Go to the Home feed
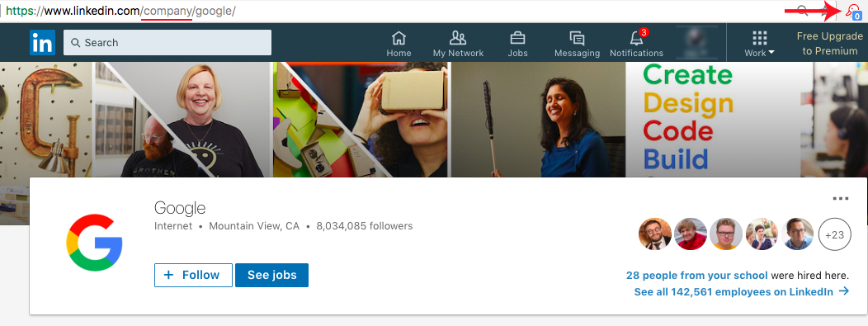Viewport: 868px width, 326px height. pyautogui.click(x=399, y=45)
